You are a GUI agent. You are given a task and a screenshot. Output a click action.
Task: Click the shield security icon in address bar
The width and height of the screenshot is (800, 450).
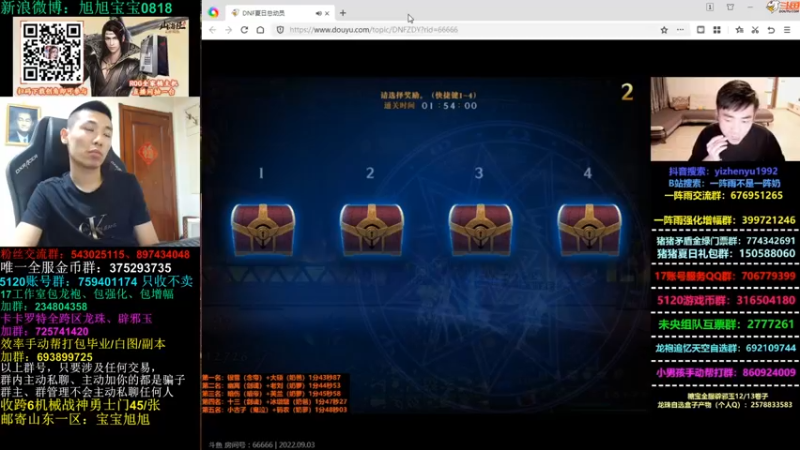click(x=280, y=30)
